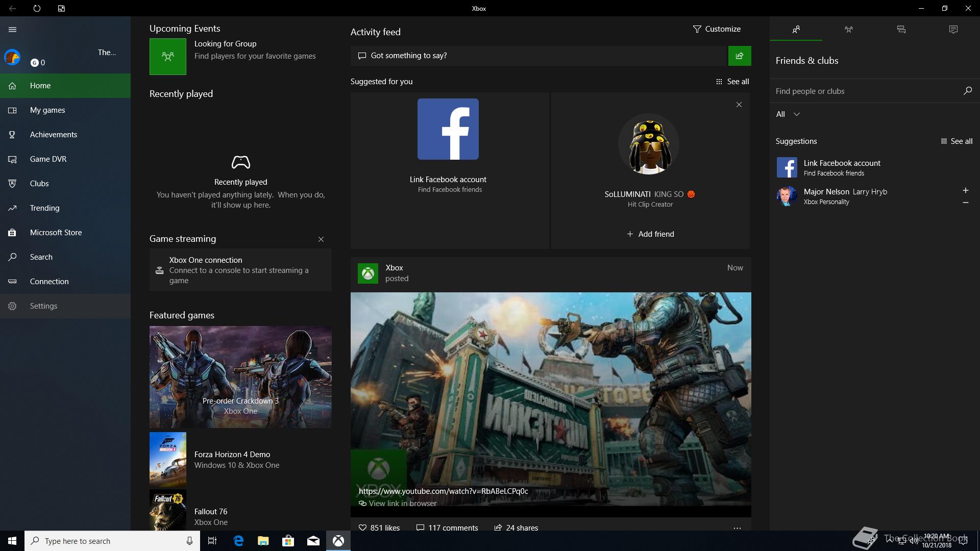Open Windows Start menu
Viewport: 980px width, 551px height.
pyautogui.click(x=12, y=541)
